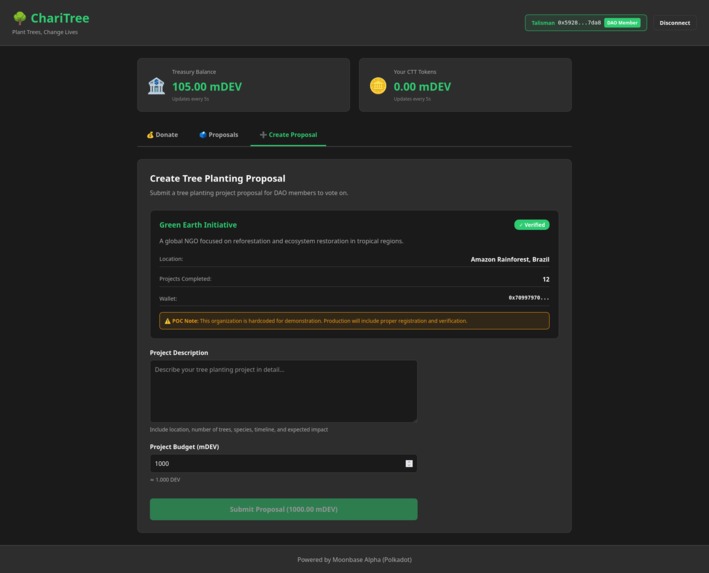This screenshot has height=573, width=709.
Task: Click the Projects Completed value 12
Action: 546,279
